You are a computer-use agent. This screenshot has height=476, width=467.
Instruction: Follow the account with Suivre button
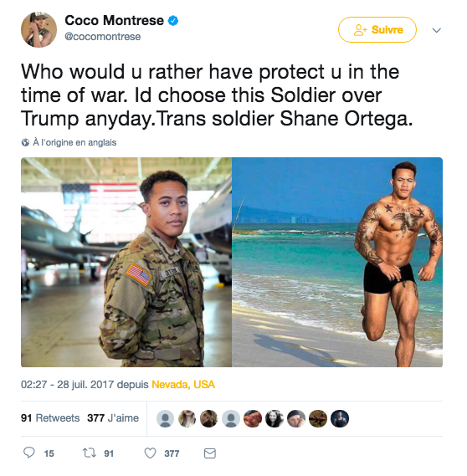coord(377,30)
